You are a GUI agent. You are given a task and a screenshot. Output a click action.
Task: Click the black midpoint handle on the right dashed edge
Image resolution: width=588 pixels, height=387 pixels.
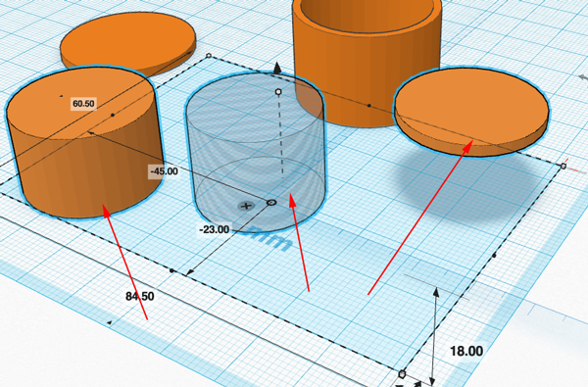(494, 256)
